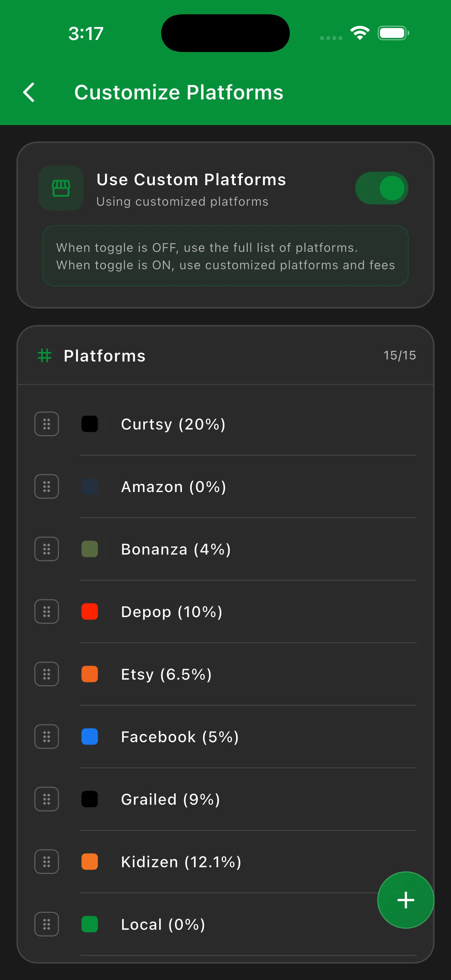The width and height of the screenshot is (451, 980).
Task: Tap the drag handle for Curtsy
Action: tap(46, 424)
